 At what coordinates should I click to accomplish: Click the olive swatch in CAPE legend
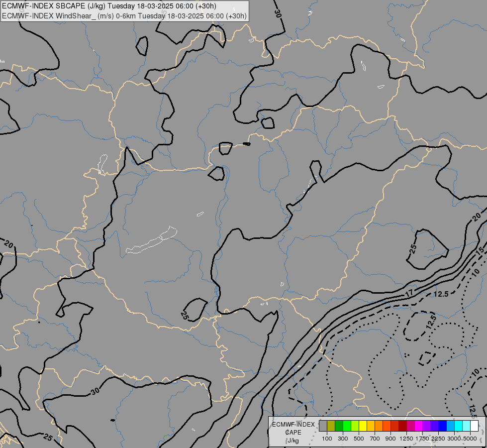tap(331, 426)
